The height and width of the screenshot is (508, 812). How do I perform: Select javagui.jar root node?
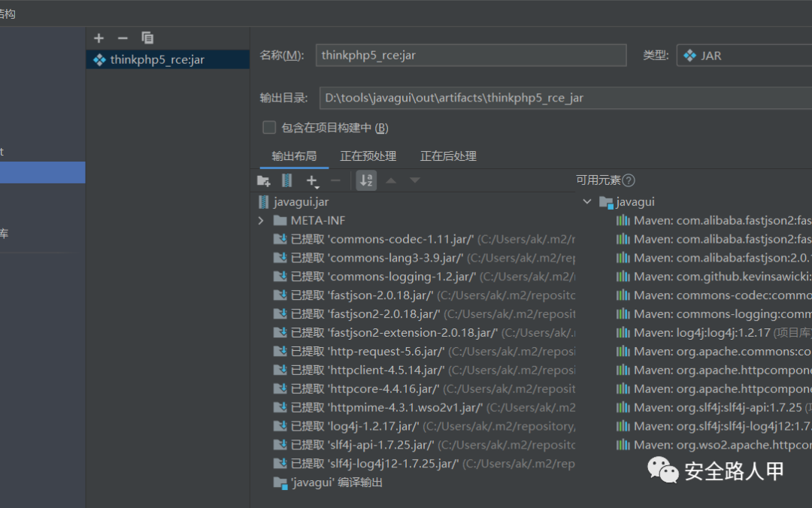coord(293,202)
